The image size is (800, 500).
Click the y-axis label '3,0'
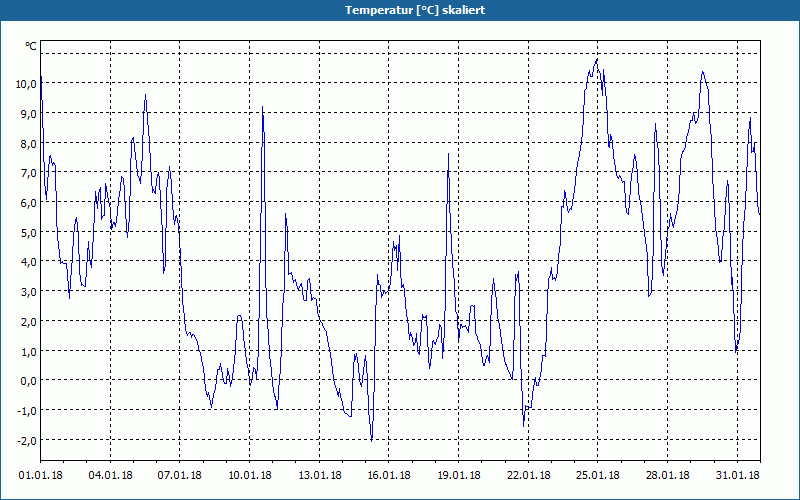pyautogui.click(x=29, y=292)
